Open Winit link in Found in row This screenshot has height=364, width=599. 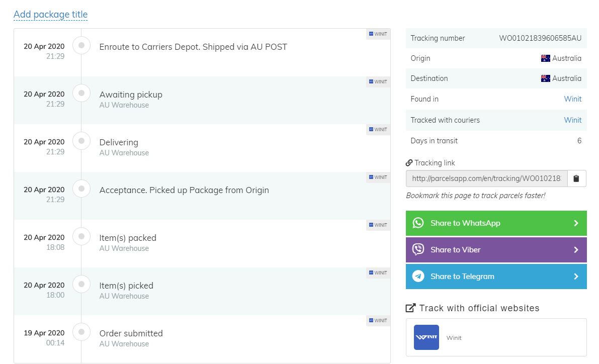point(572,99)
